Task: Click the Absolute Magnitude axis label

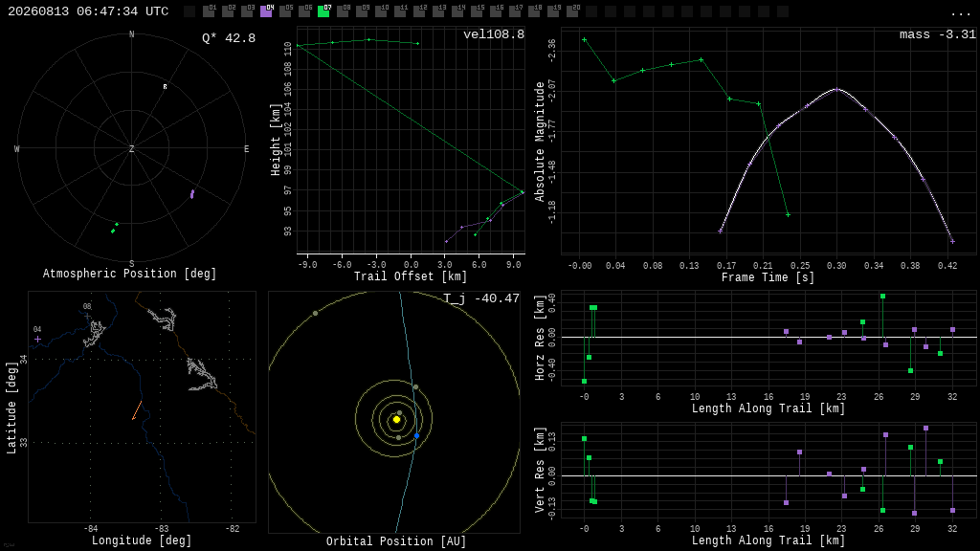Action: click(x=540, y=142)
